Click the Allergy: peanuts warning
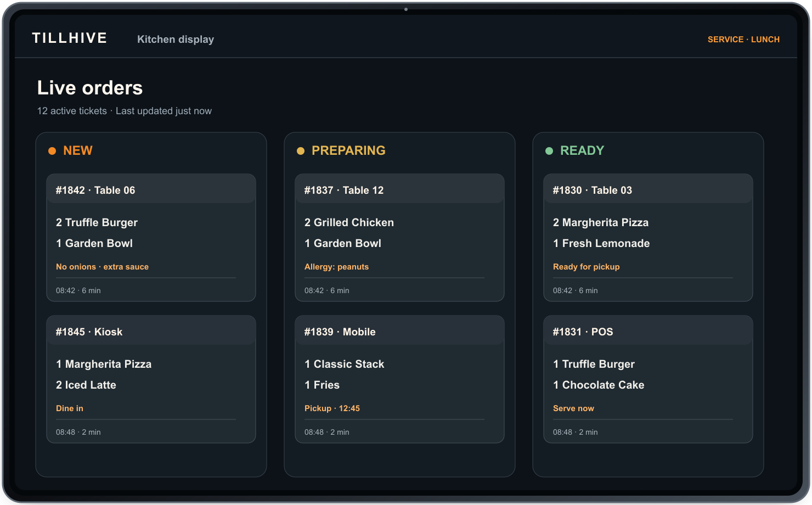The image size is (812, 505). [x=336, y=267]
